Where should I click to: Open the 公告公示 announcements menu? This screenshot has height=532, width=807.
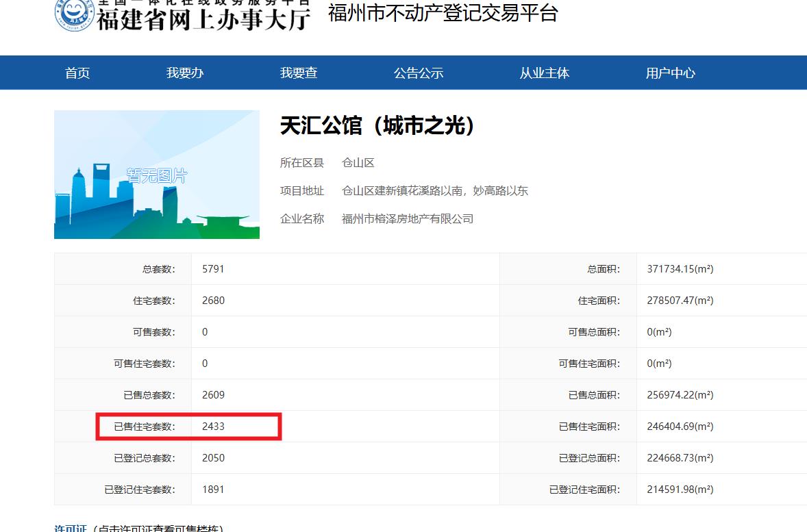(419, 73)
